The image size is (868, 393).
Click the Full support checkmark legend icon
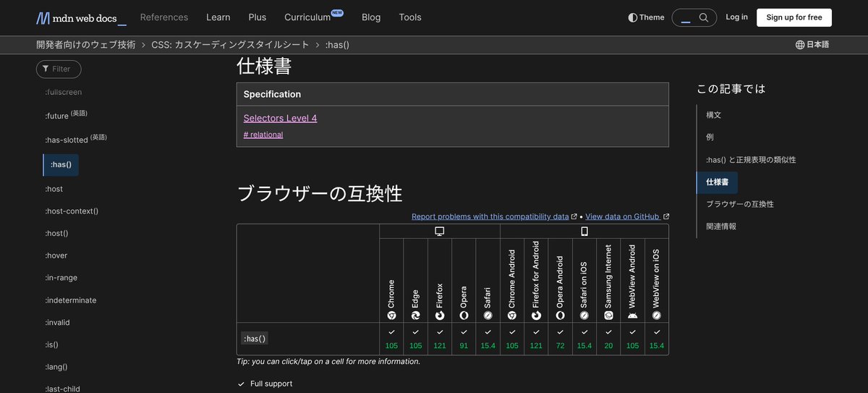(242, 384)
